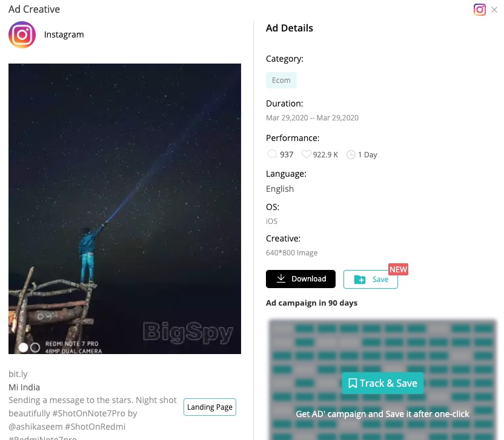The height and width of the screenshot is (440, 504).
Task: Click the NEW badge on Save
Action: (398, 269)
